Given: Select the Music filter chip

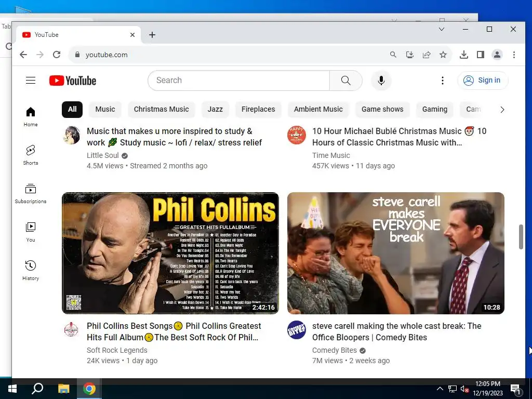Looking at the screenshot, I should 105,109.
